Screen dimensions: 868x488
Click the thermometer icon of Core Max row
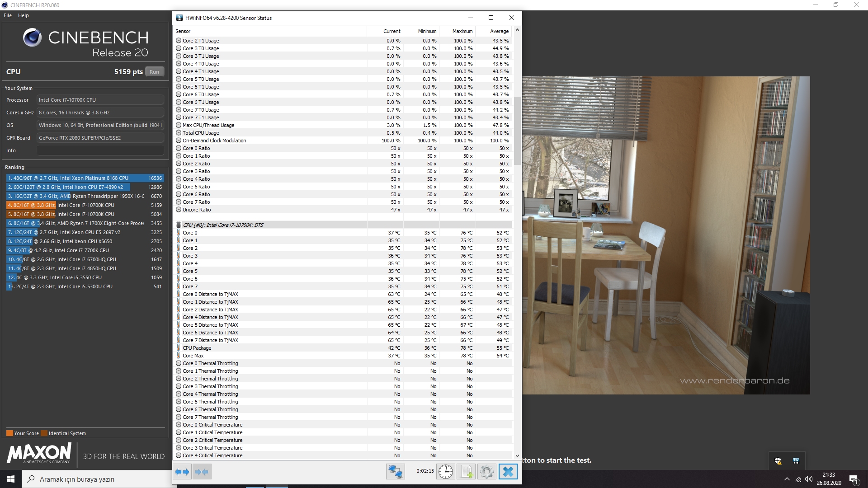coord(179,356)
